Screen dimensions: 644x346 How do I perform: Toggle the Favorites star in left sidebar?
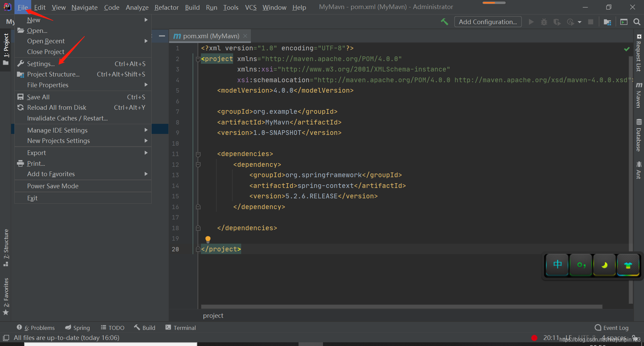6,312
